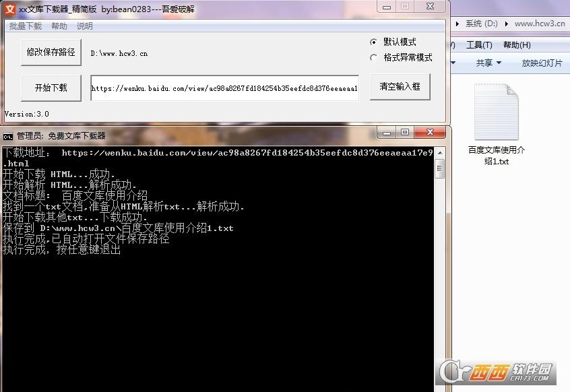570x392 pixels.
Task: Click the 文档标题 line in console
Action: tap(75, 196)
